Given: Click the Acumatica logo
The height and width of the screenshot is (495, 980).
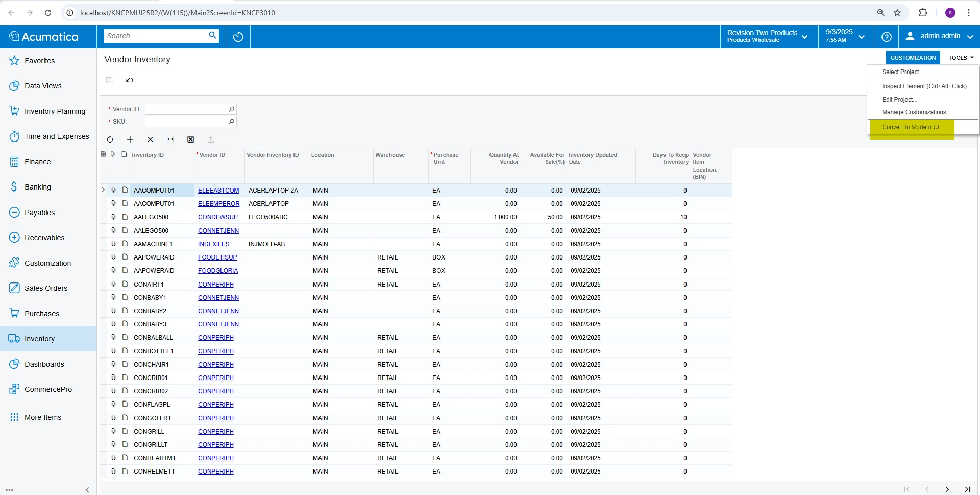Looking at the screenshot, I should point(44,37).
